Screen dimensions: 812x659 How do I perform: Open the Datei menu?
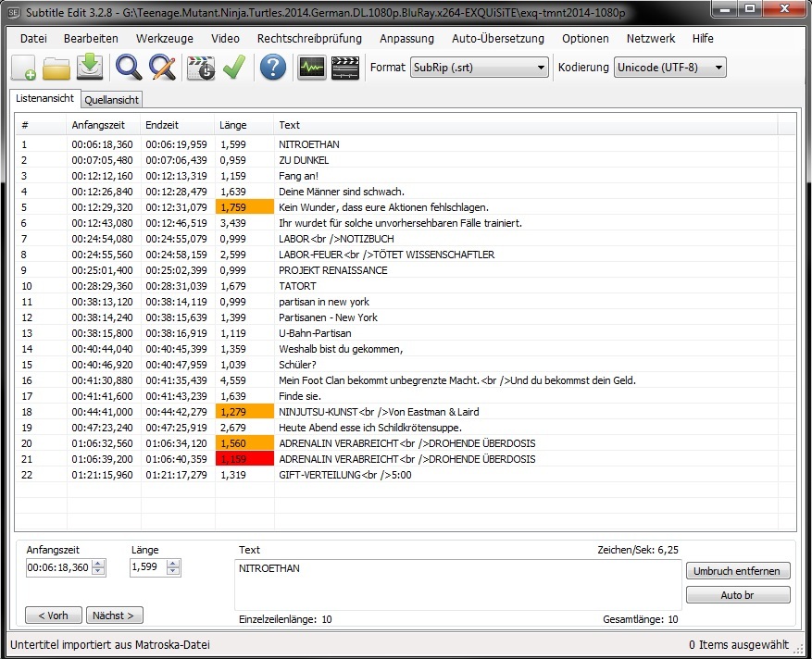coord(33,38)
